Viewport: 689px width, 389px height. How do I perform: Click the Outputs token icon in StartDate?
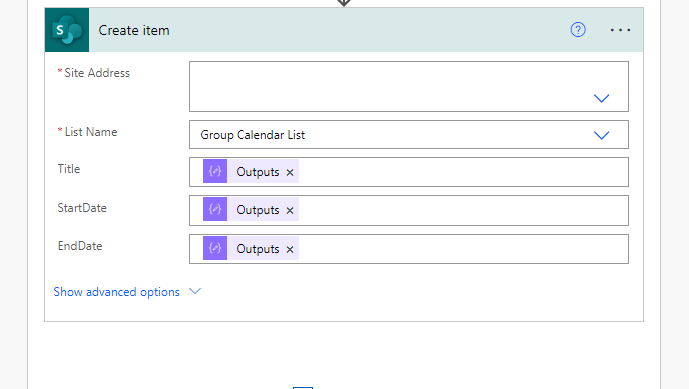tap(215, 209)
